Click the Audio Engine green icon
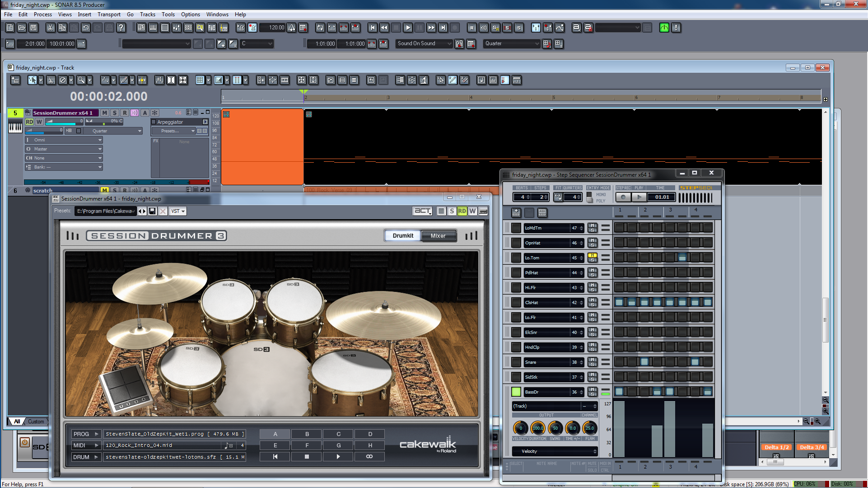The height and width of the screenshot is (488, 868). pyautogui.click(x=664, y=28)
